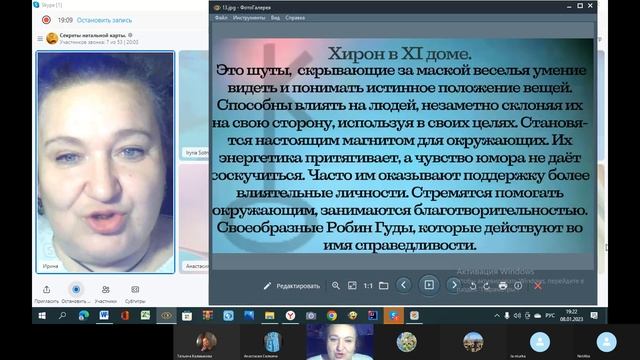Screen dimensions: 640x360
Task: Select Ирина's video tile in Skype
Action: pos(105,162)
